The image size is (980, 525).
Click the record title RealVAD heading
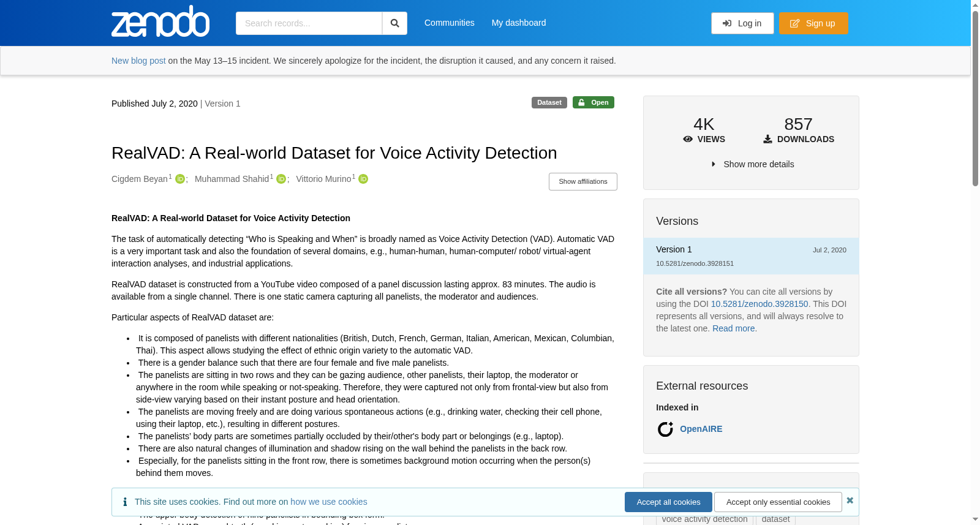tap(334, 153)
